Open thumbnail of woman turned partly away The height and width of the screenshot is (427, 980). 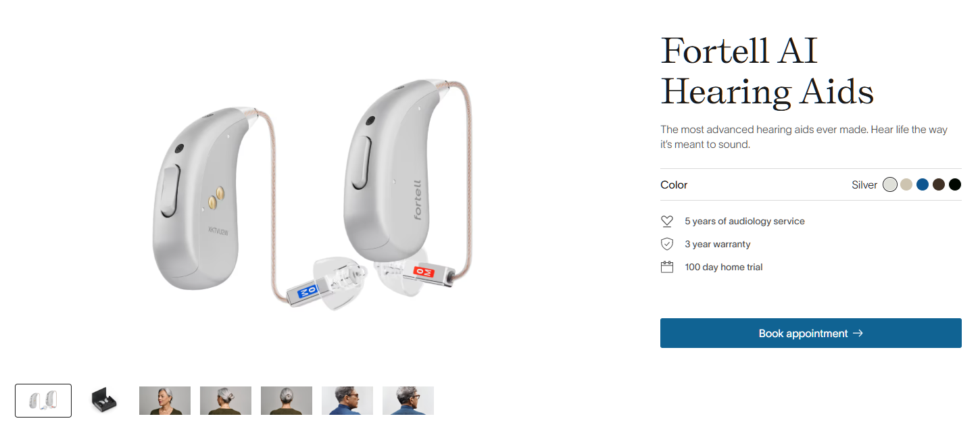coord(226,401)
